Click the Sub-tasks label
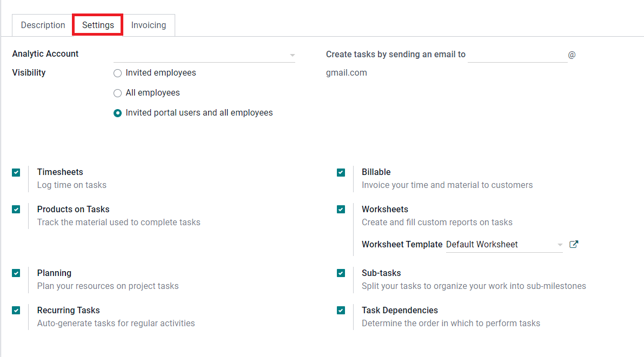The height and width of the screenshot is (357, 644). pyautogui.click(x=381, y=273)
